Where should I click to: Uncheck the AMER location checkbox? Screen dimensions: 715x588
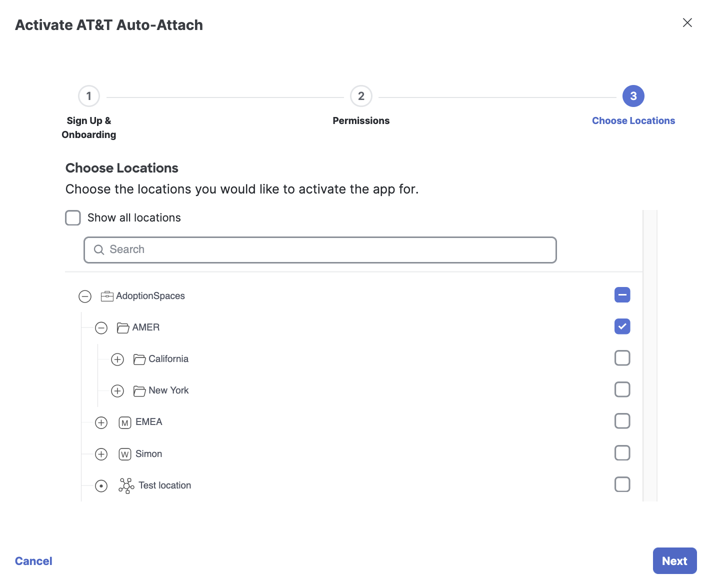[622, 326]
